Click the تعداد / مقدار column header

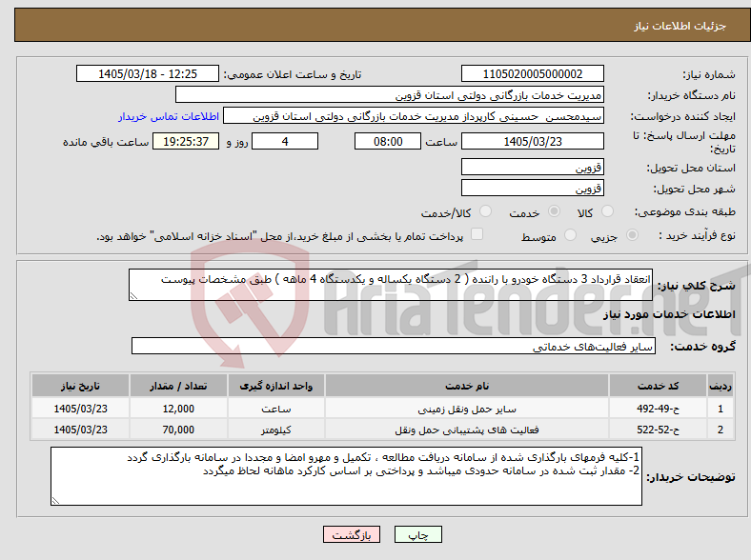tap(178, 386)
